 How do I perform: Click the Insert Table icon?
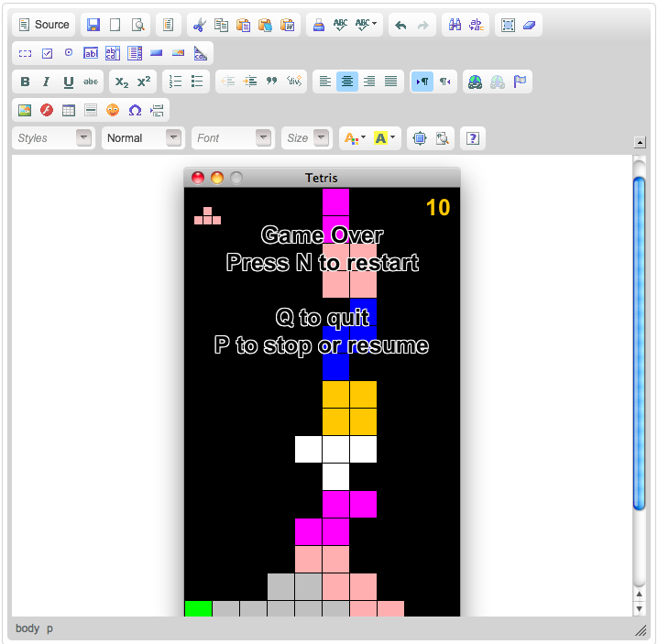[x=69, y=110]
